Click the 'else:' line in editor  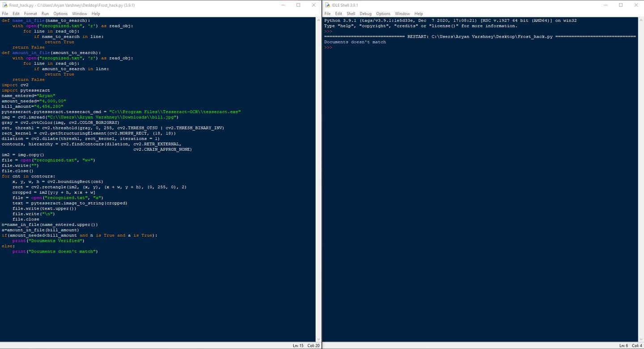click(8, 246)
